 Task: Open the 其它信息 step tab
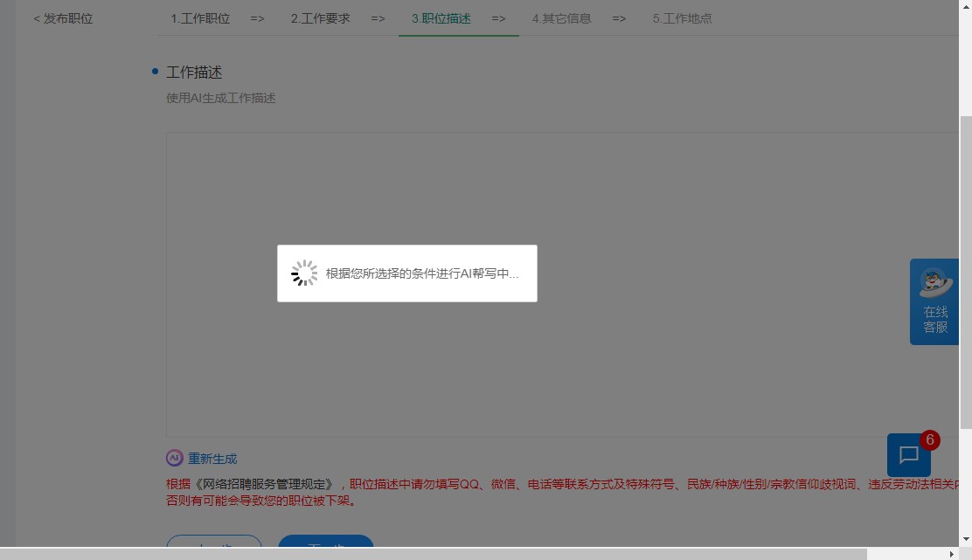561,17
